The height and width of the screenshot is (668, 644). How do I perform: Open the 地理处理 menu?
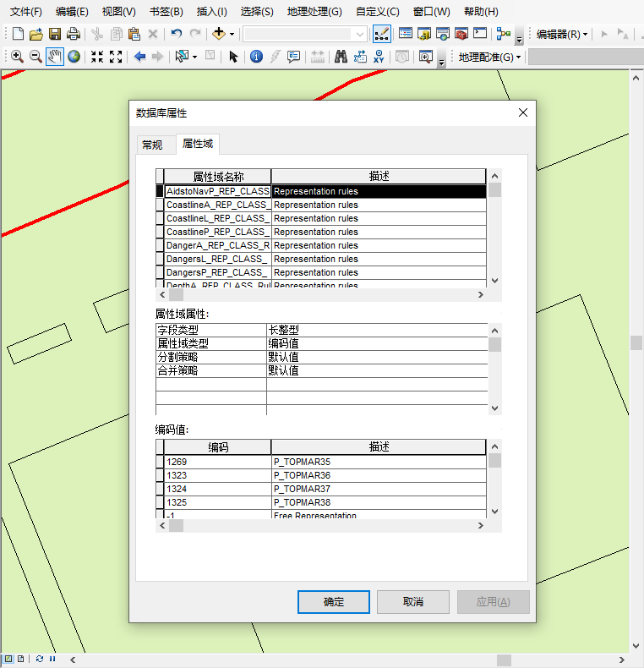[314, 12]
